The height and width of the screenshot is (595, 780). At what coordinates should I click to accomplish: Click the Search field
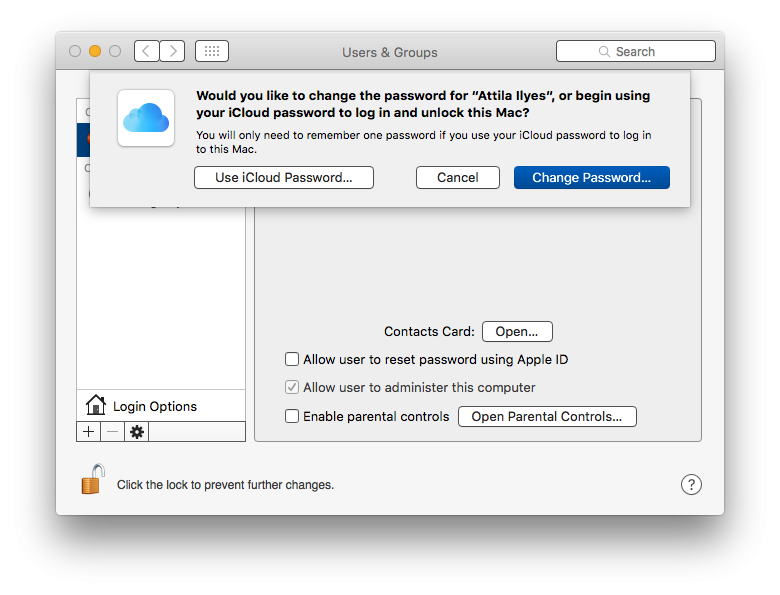point(636,51)
